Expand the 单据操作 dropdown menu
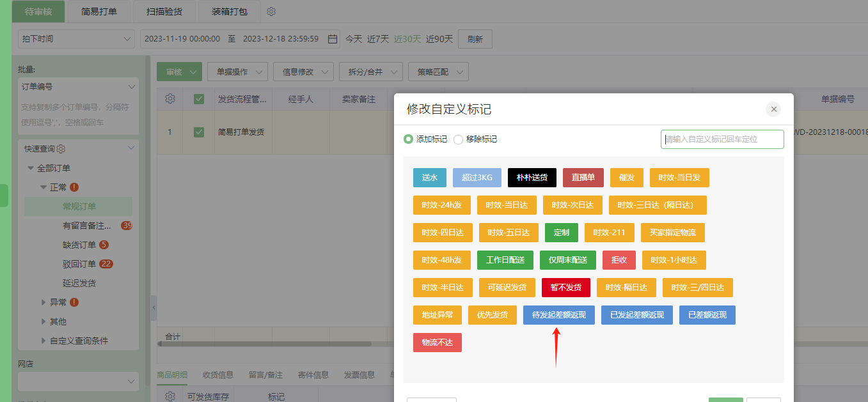 coord(237,72)
